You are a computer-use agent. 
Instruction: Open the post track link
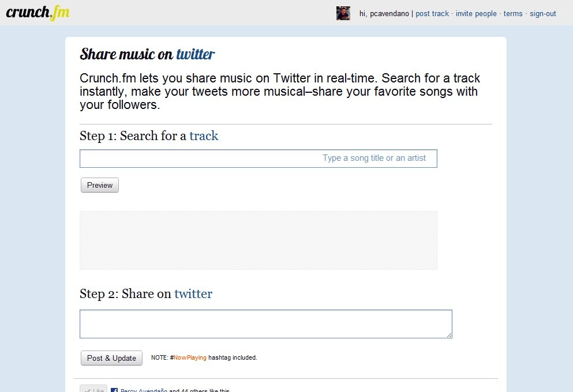point(432,14)
